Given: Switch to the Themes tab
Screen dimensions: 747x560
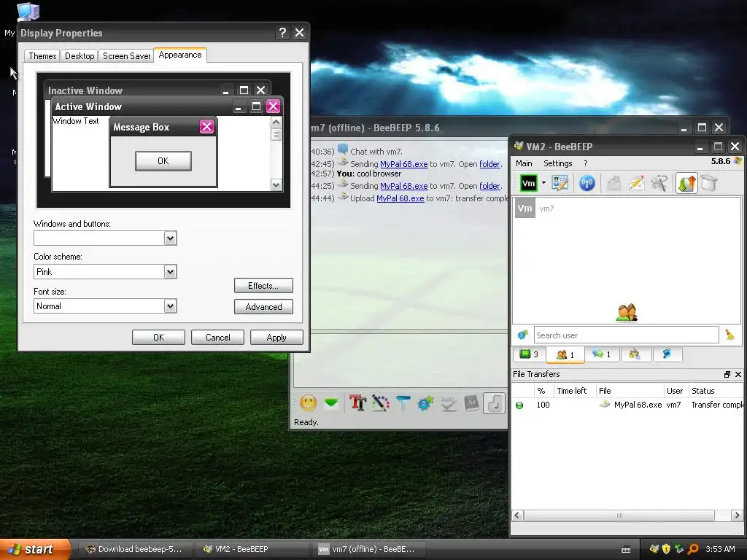Looking at the screenshot, I should (x=42, y=56).
